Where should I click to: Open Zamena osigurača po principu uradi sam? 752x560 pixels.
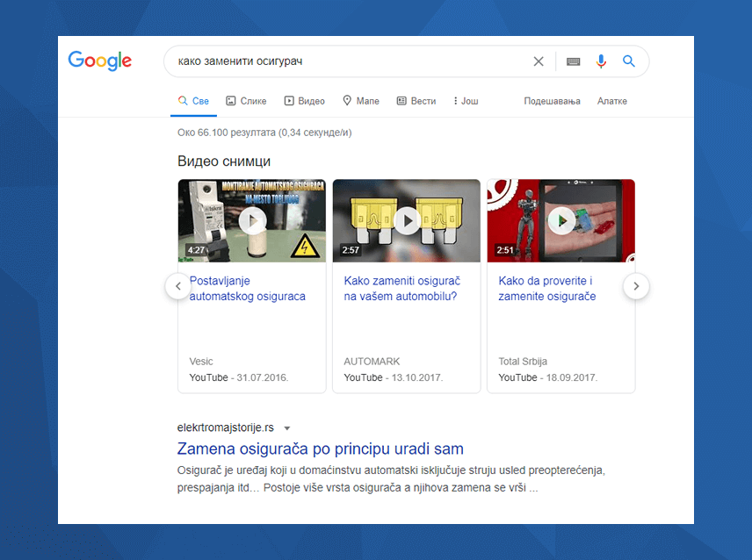(x=320, y=449)
